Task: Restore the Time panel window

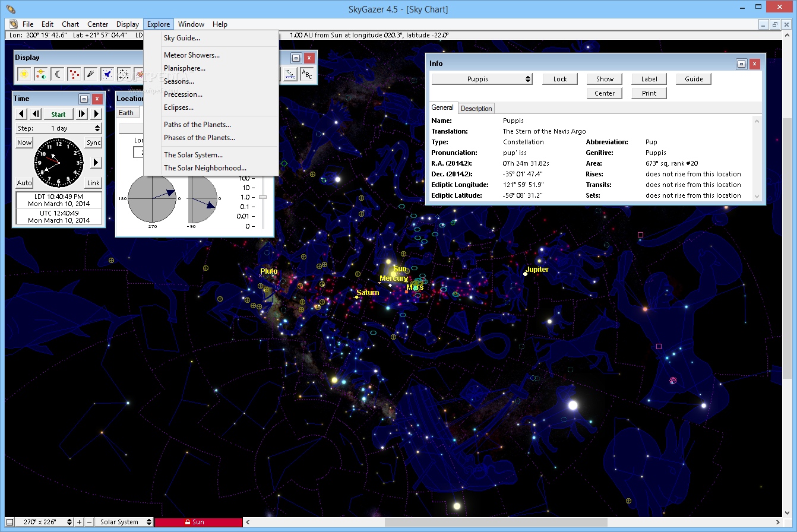Action: [x=84, y=99]
